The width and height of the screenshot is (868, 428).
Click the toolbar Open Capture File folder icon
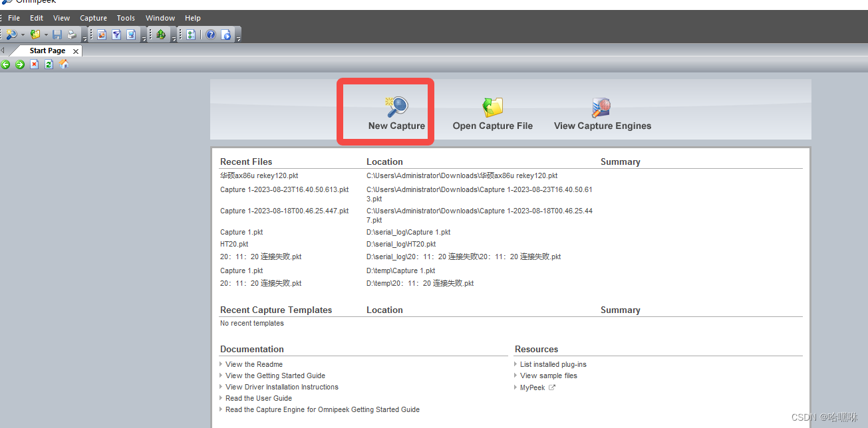pyautogui.click(x=35, y=35)
